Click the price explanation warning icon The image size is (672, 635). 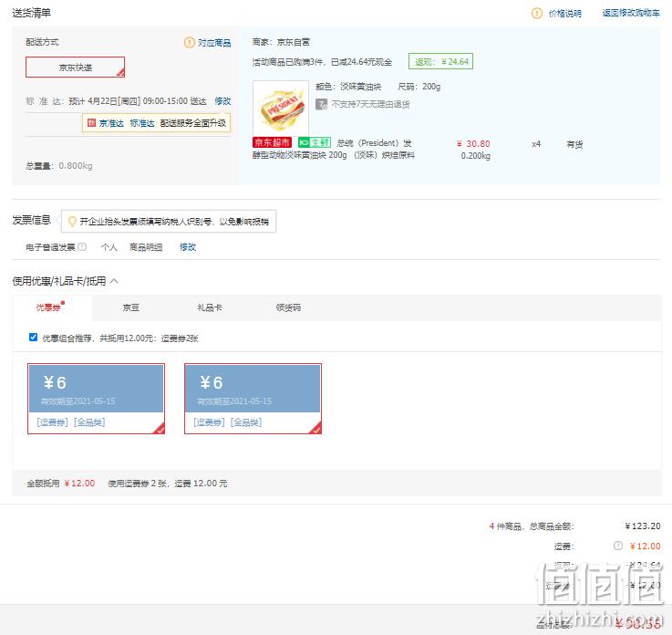tap(536, 14)
